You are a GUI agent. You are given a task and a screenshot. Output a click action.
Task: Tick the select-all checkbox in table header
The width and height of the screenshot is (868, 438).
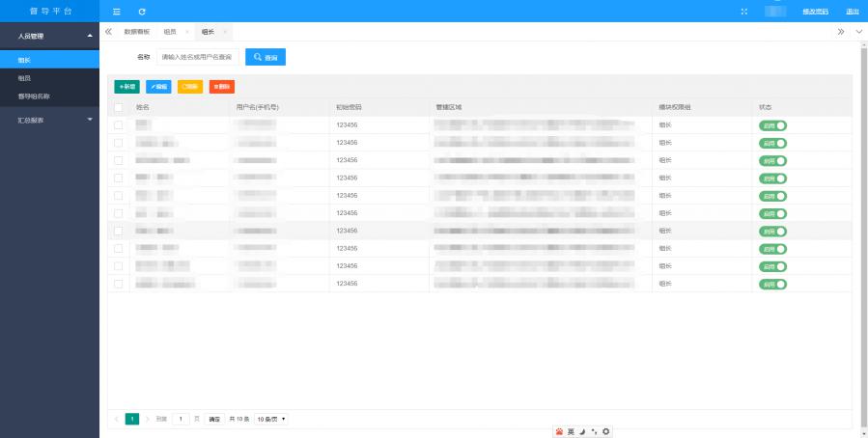[x=118, y=107]
